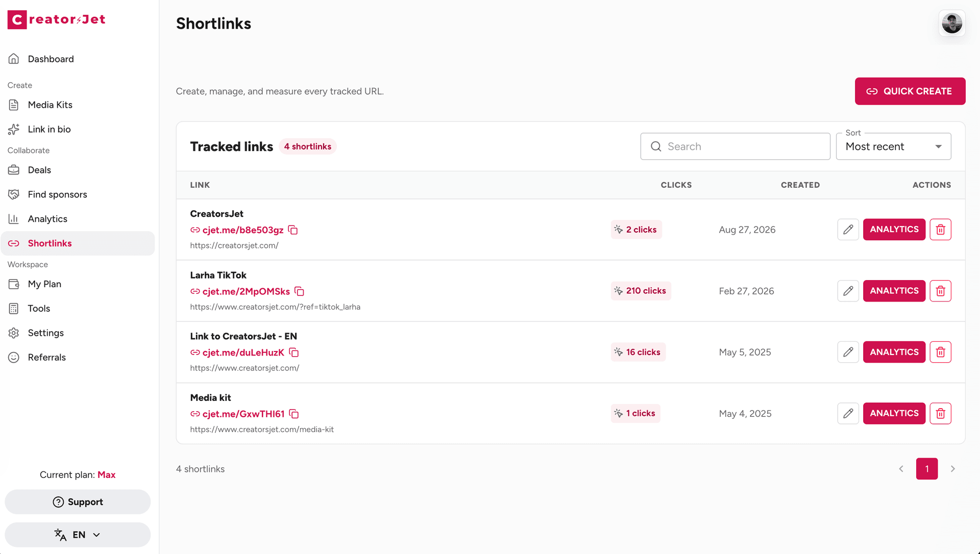Image resolution: width=980 pixels, height=554 pixels.
Task: Delete the CreatorsJet shortlink
Action: point(940,230)
